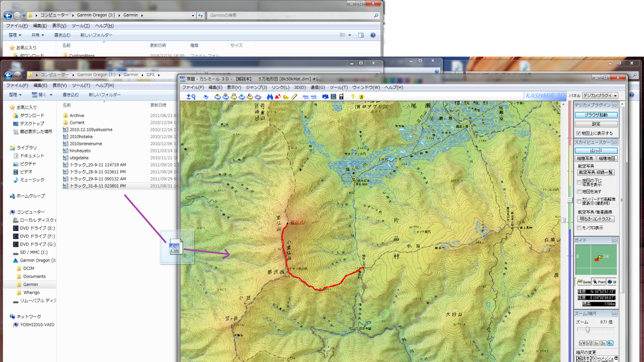Click the 山っぷ button
This screenshot has height=362, width=644.
[596, 151]
